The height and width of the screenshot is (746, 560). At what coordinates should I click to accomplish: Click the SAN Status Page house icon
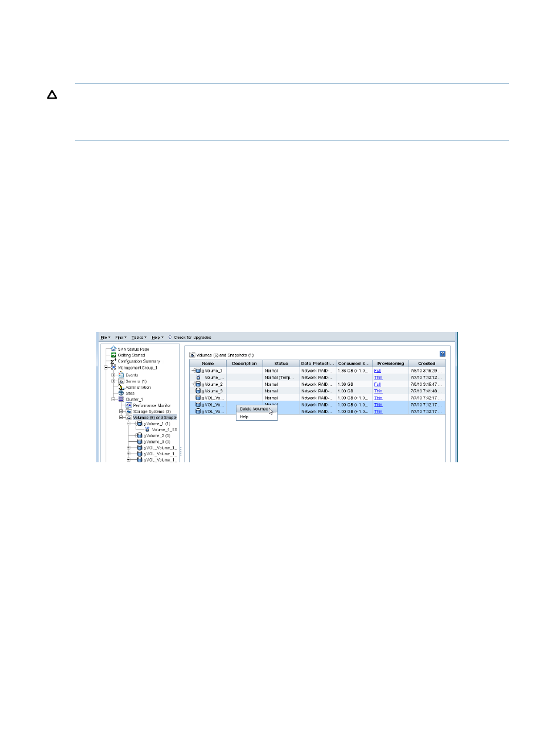[113, 349]
